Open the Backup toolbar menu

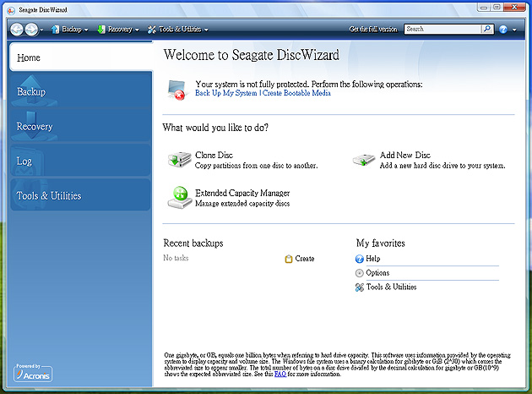pyautogui.click(x=70, y=30)
